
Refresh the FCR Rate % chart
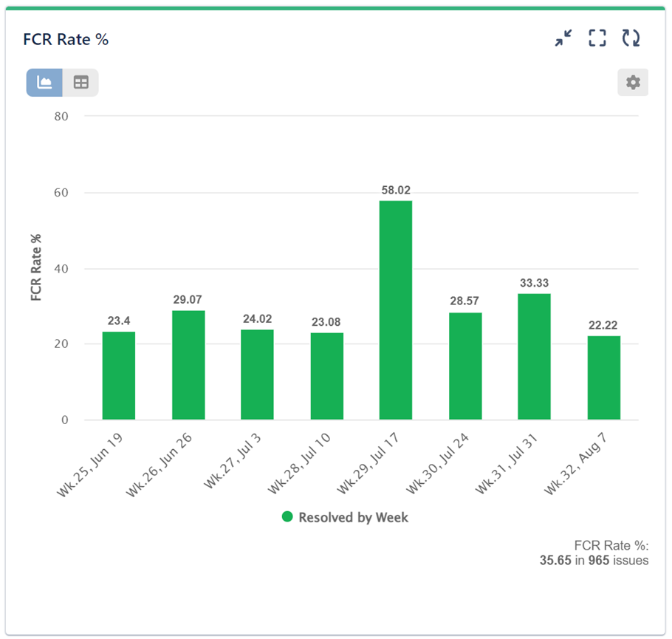[631, 38]
